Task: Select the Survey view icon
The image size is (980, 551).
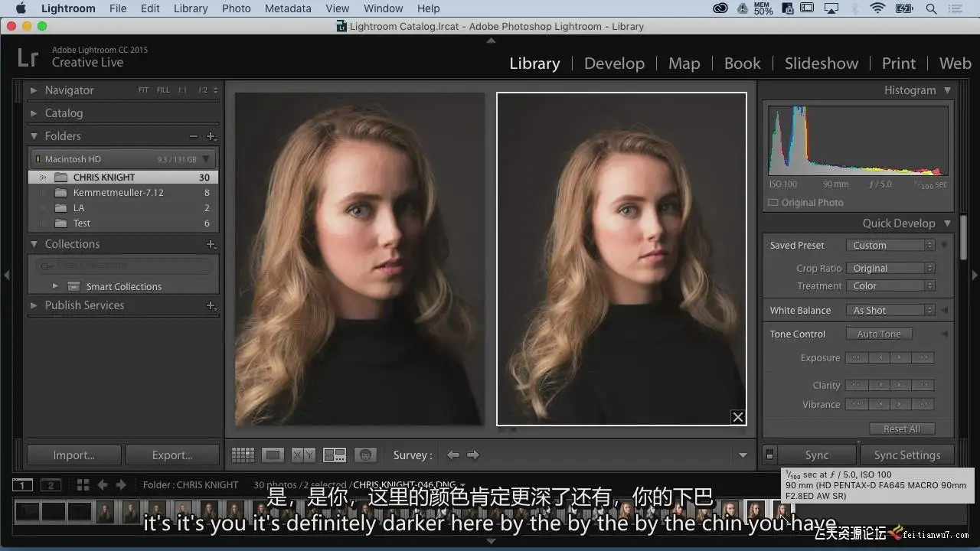Action: pyautogui.click(x=335, y=455)
